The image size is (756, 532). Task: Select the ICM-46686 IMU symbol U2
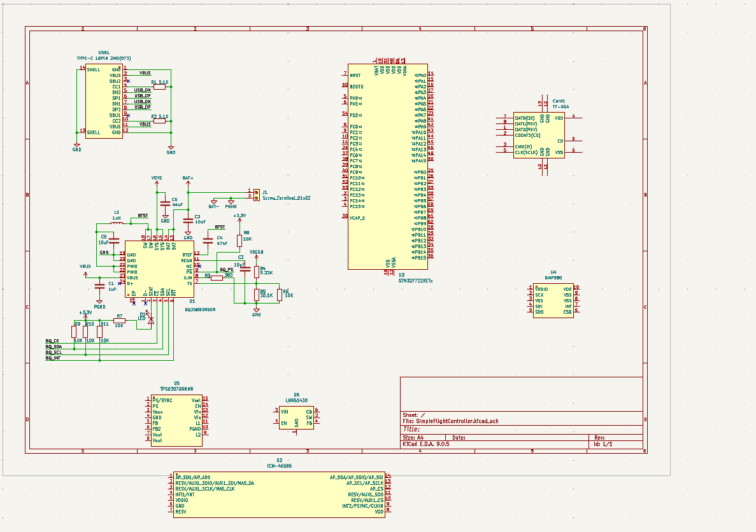(279, 494)
